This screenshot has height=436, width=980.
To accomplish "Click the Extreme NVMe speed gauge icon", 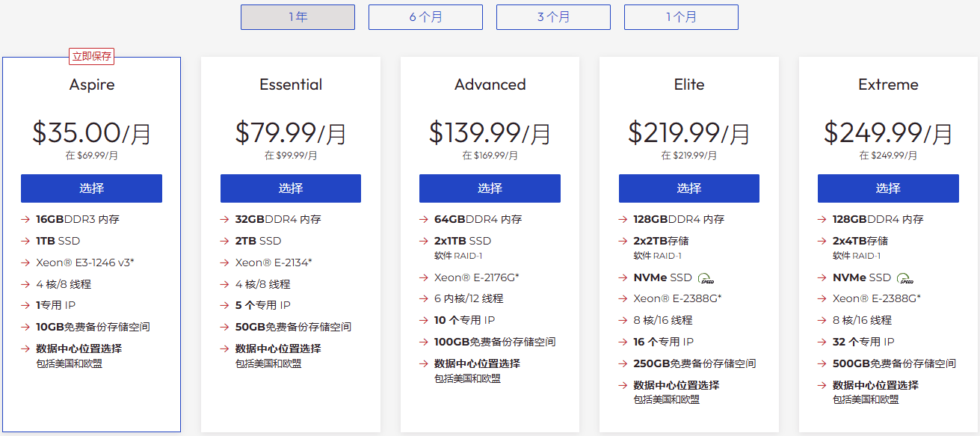I will click(x=905, y=278).
